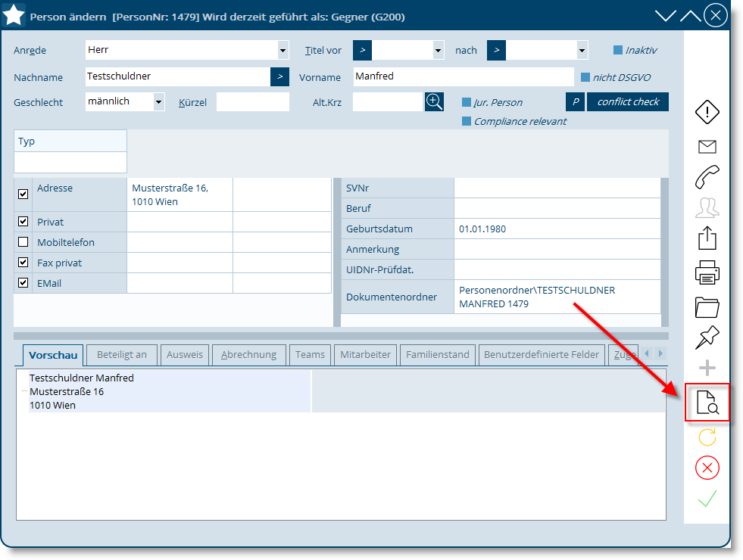The height and width of the screenshot is (560, 743).
Task: Click the document search preview icon
Action: point(707,403)
